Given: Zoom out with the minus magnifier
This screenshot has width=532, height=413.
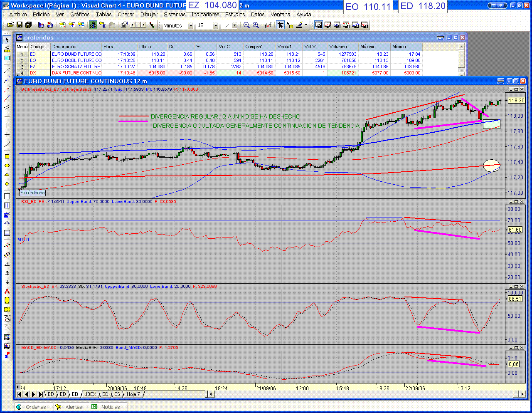Looking at the screenshot, I should (x=246, y=25).
